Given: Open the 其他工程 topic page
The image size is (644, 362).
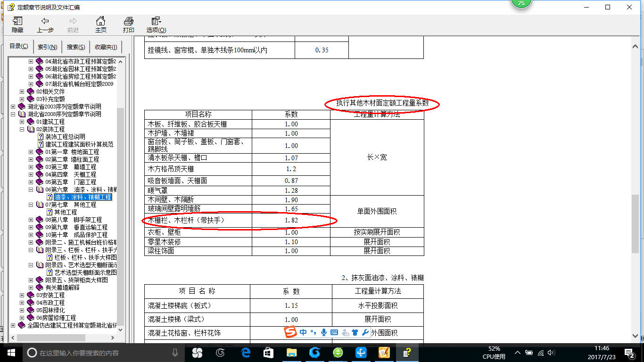Looking at the screenshot, I should 66,212.
